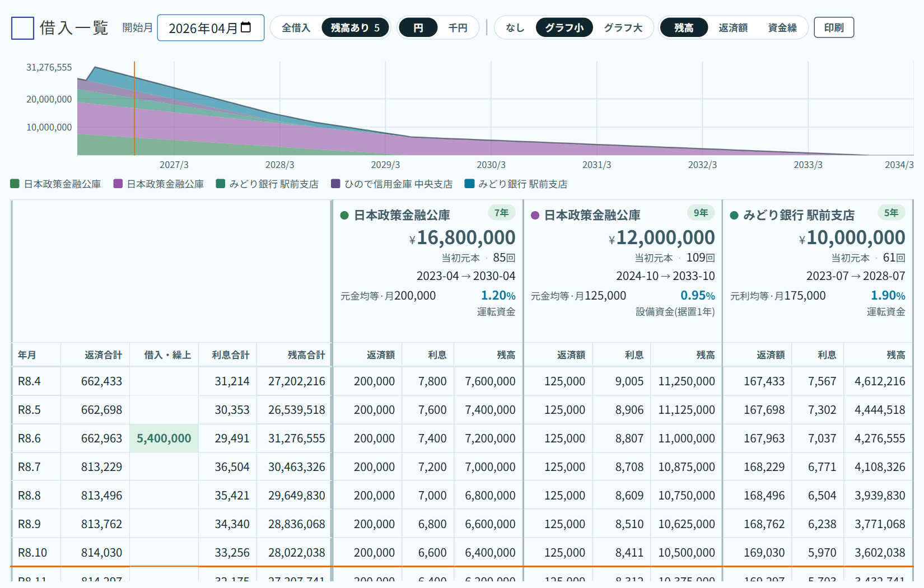The width and height of the screenshot is (924, 588).
Task: Click the square logo beside 借入一覧
Action: 22,28
